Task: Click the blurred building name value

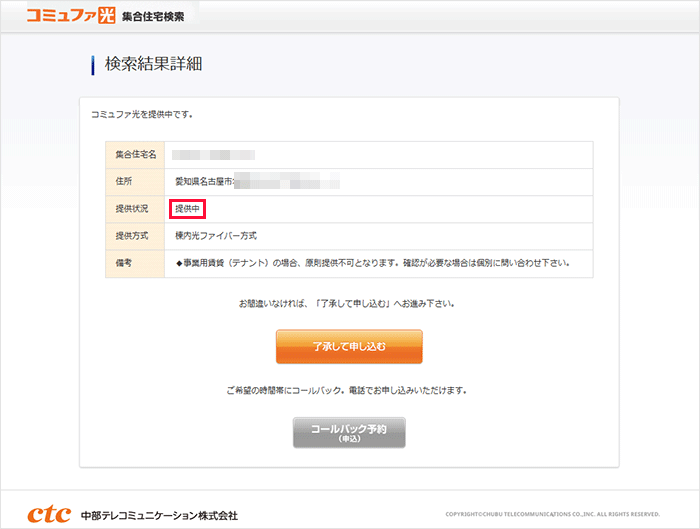Action: click(x=213, y=155)
